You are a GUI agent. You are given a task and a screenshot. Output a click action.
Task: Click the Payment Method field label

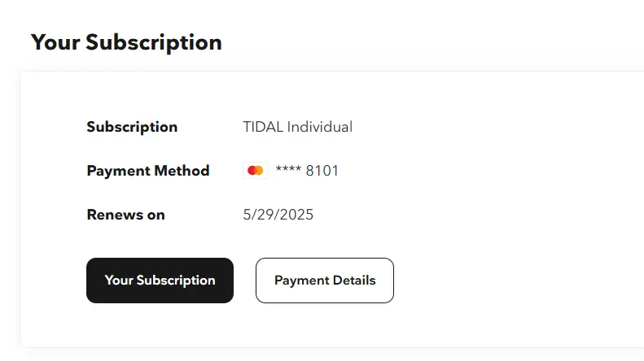(x=148, y=171)
